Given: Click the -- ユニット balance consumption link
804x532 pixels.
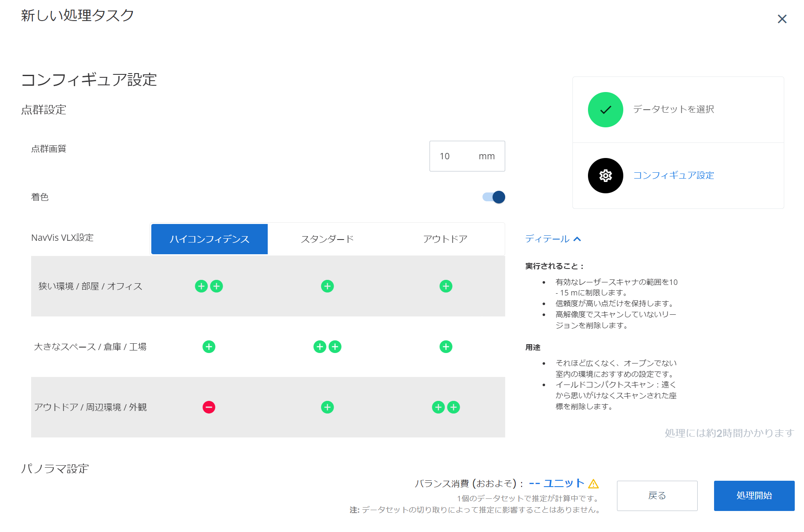Looking at the screenshot, I should click(x=556, y=483).
